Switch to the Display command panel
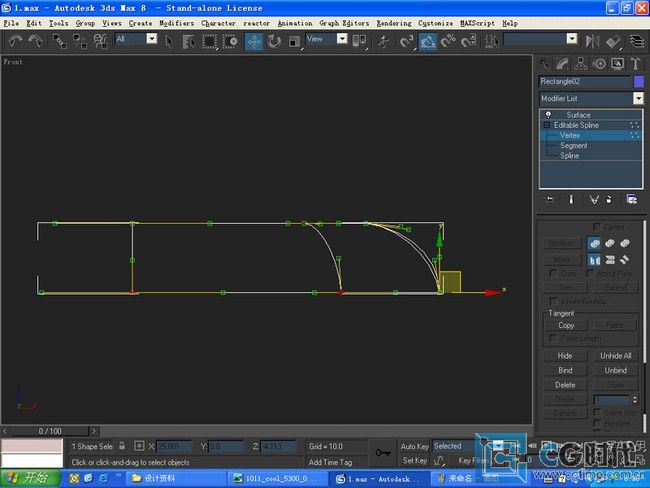650x488 pixels. (x=617, y=63)
